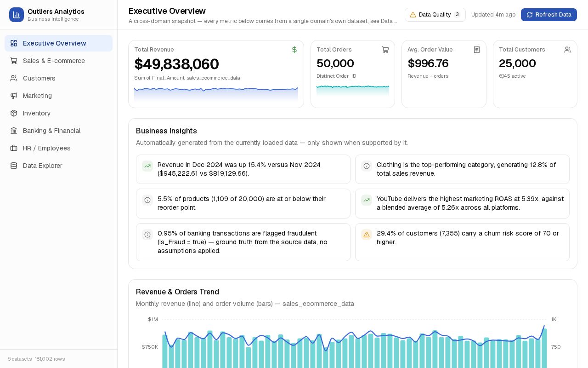This screenshot has height=368, width=588.
Task: Click the Total Orders sparkline chart
Action: (x=353, y=91)
